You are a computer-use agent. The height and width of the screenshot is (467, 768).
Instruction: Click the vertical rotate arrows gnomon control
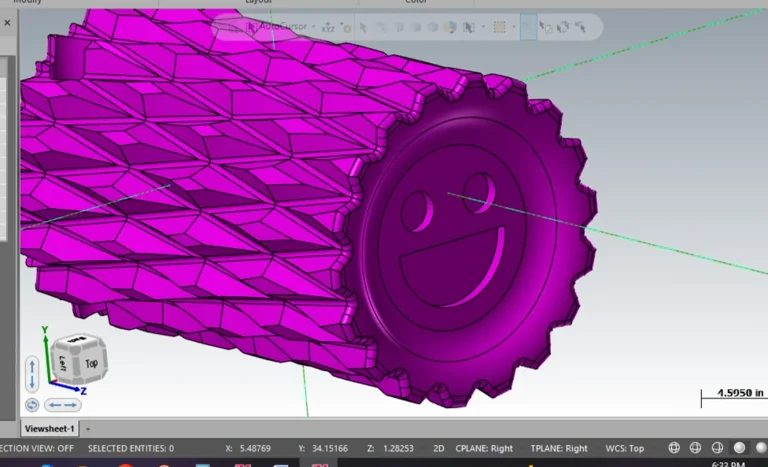(31, 374)
